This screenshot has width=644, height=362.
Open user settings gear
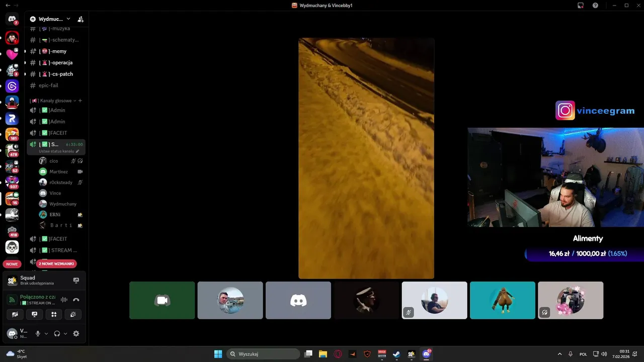pyautogui.click(x=76, y=333)
